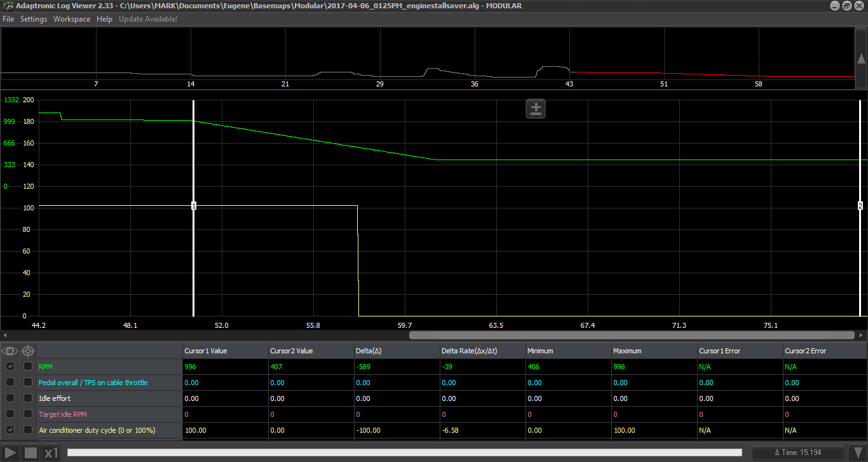Screen dimensions: 868x462
Task: Select the RPM channel name
Action: tap(46, 367)
